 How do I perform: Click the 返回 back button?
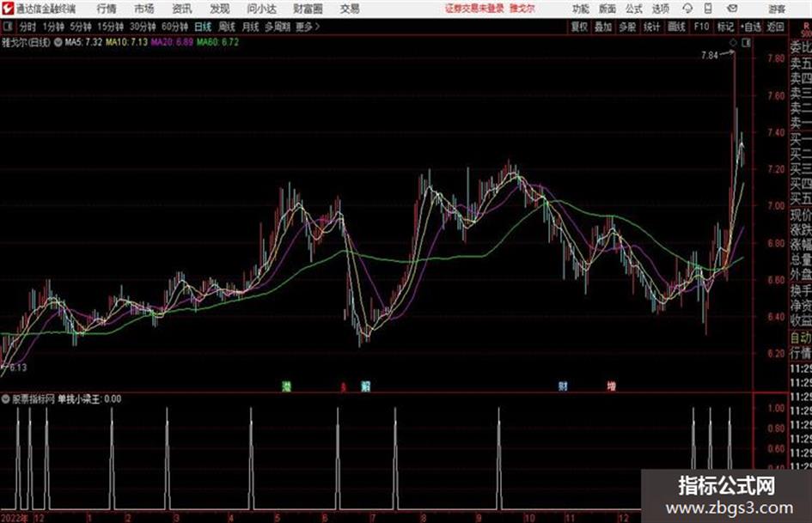point(775,27)
